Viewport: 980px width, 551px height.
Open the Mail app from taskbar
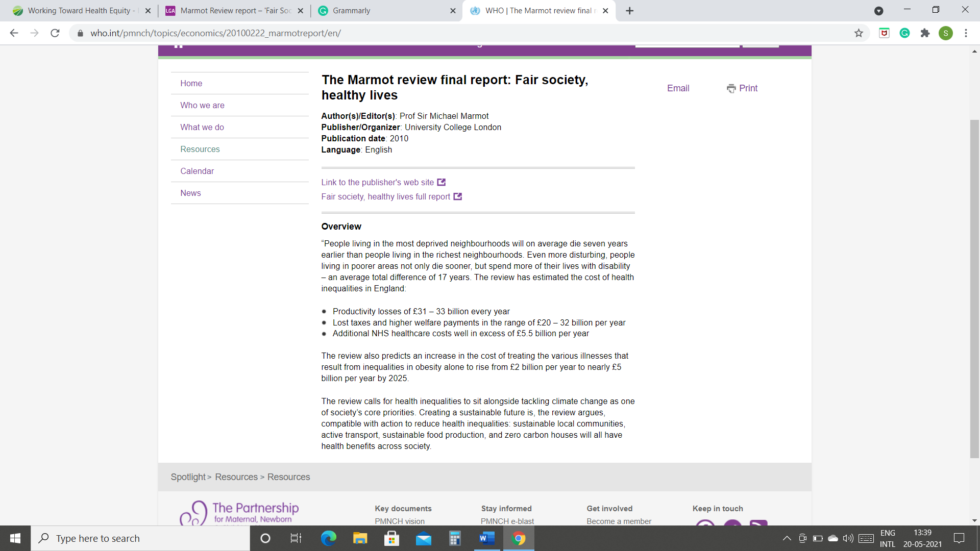click(x=423, y=538)
